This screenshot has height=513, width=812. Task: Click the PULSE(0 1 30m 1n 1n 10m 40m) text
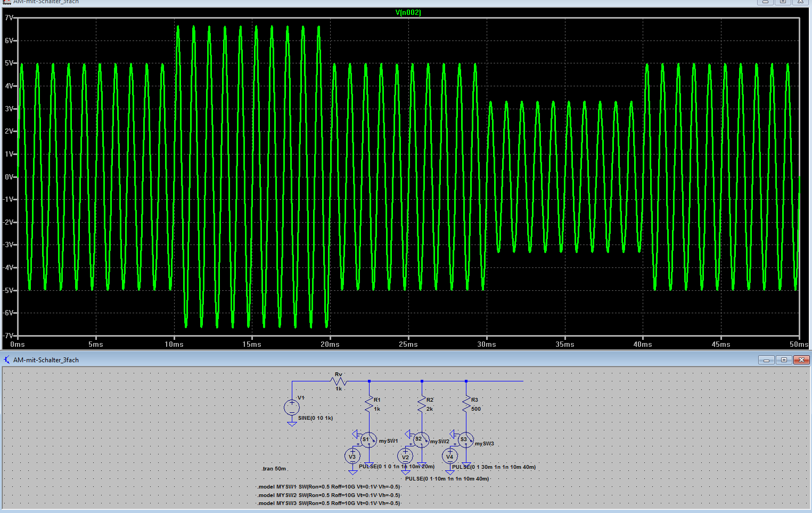point(494,467)
